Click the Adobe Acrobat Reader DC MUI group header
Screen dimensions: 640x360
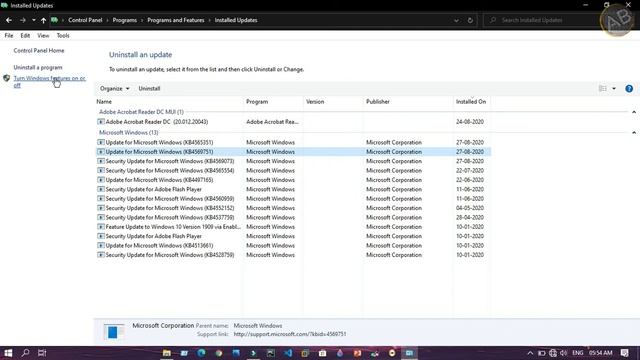(x=141, y=112)
